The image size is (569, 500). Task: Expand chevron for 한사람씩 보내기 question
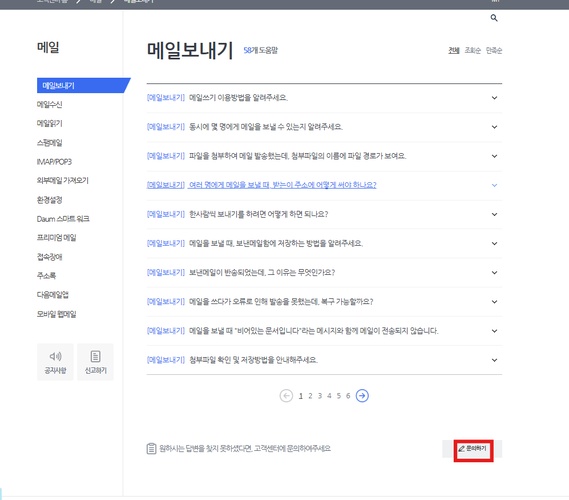[494, 214]
